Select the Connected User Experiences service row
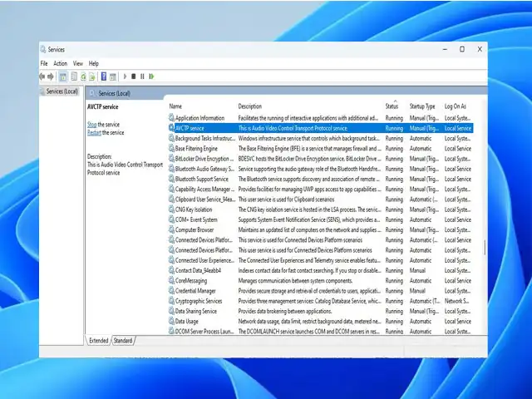This screenshot has width=532, height=399. pyautogui.click(x=321, y=260)
